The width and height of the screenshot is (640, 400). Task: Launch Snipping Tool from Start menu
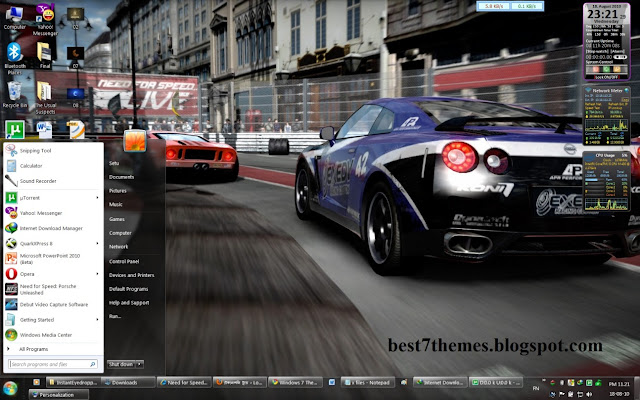click(52, 151)
